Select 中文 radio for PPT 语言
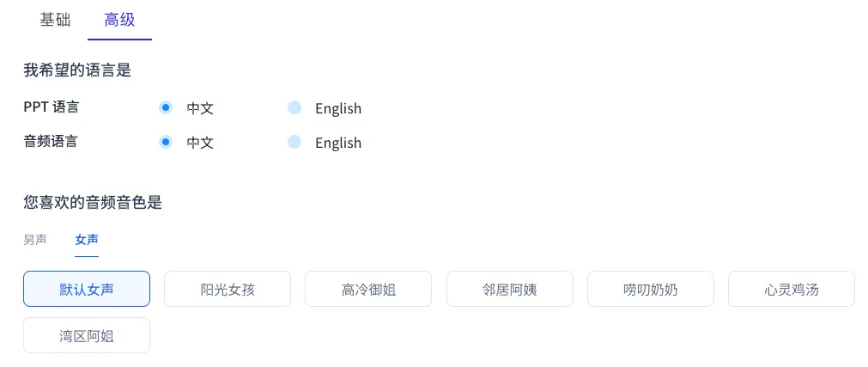 pyautogui.click(x=166, y=107)
